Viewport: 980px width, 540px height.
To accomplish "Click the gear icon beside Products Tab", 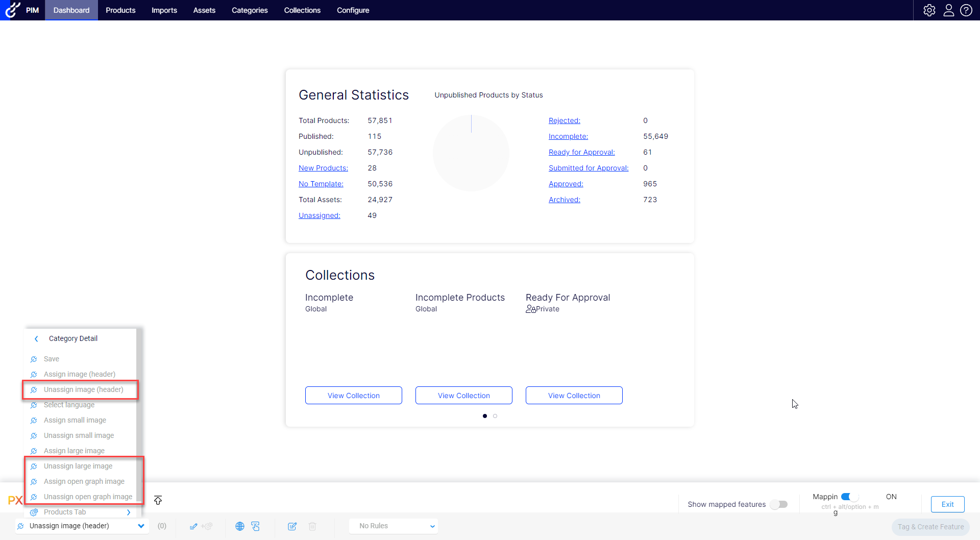I will [34, 512].
